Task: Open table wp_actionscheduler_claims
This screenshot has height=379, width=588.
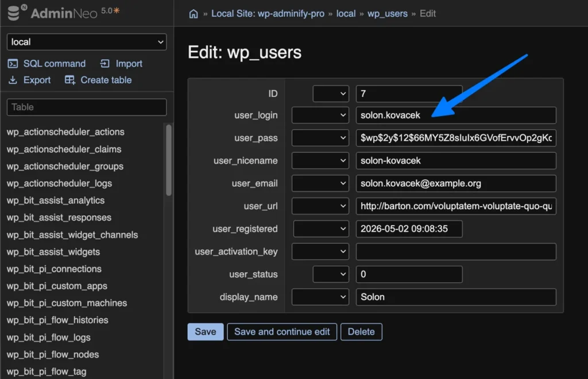Action: pyautogui.click(x=64, y=149)
